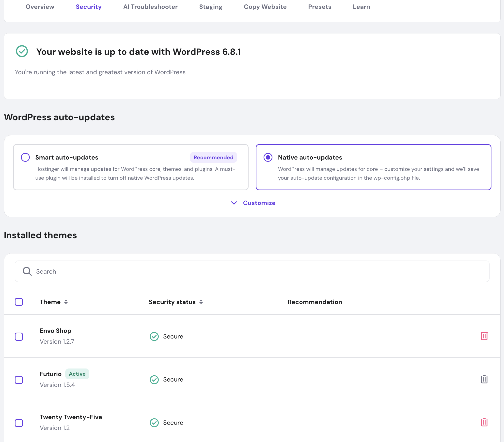This screenshot has height=442, width=504.
Task: Click the WordPress auto-updates heading
Action: [59, 117]
